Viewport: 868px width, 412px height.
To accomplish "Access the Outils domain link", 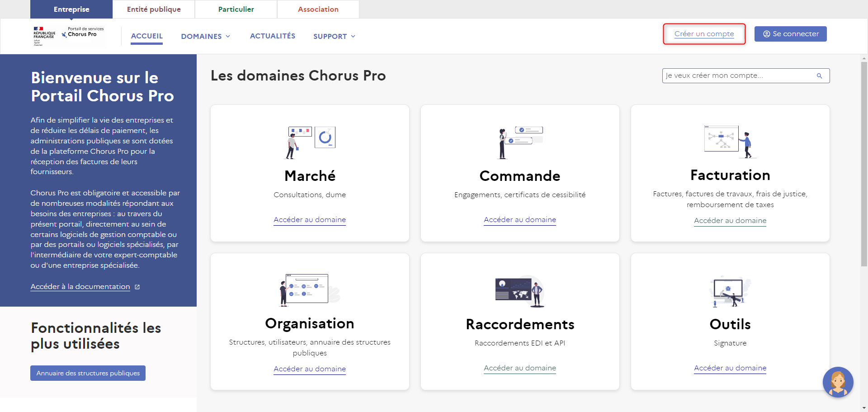I will click(x=730, y=368).
